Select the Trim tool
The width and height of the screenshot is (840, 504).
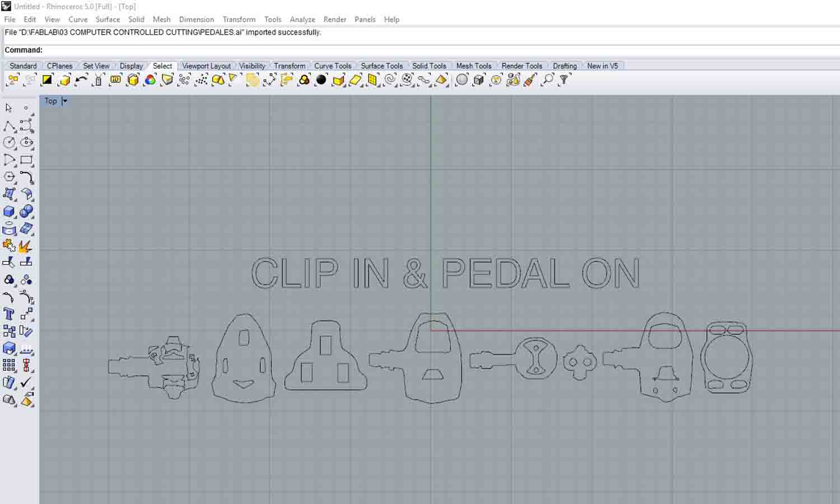pyautogui.click(x=9, y=262)
